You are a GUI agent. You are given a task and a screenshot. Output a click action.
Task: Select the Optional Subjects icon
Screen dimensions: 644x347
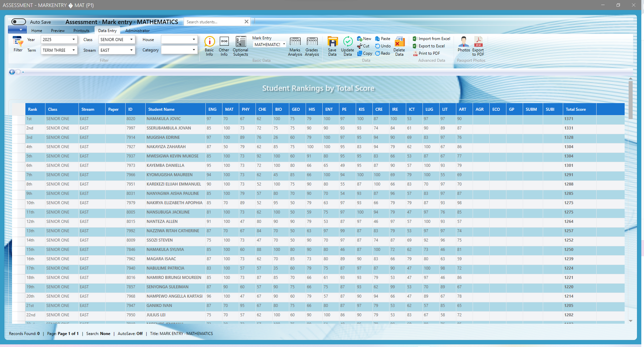240,45
